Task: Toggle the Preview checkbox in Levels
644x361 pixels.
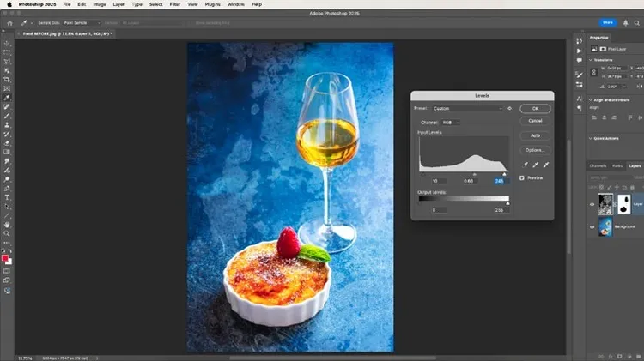Action: click(522, 177)
